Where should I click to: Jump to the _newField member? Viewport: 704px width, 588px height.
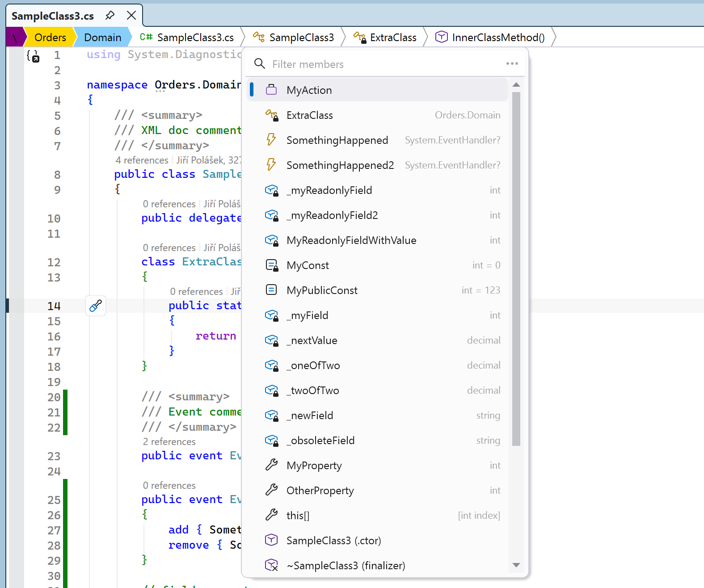coord(377,416)
